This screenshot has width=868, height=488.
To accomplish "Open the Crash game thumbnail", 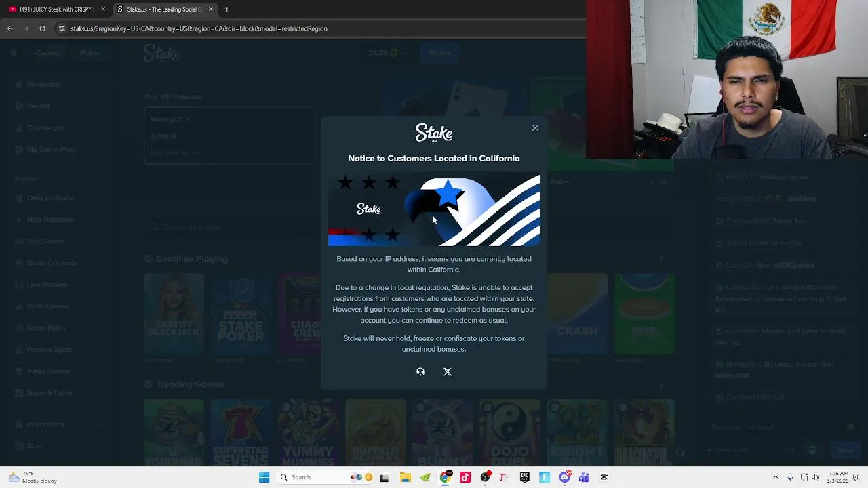I will click(x=577, y=314).
